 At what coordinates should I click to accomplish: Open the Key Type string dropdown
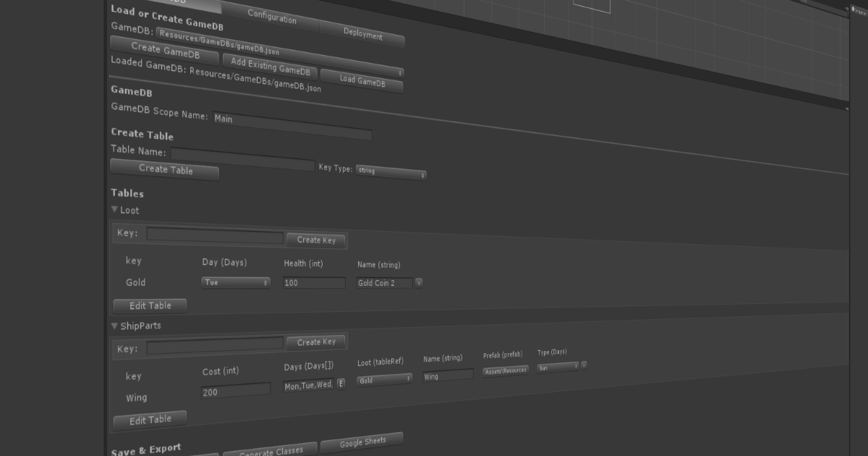tap(391, 172)
